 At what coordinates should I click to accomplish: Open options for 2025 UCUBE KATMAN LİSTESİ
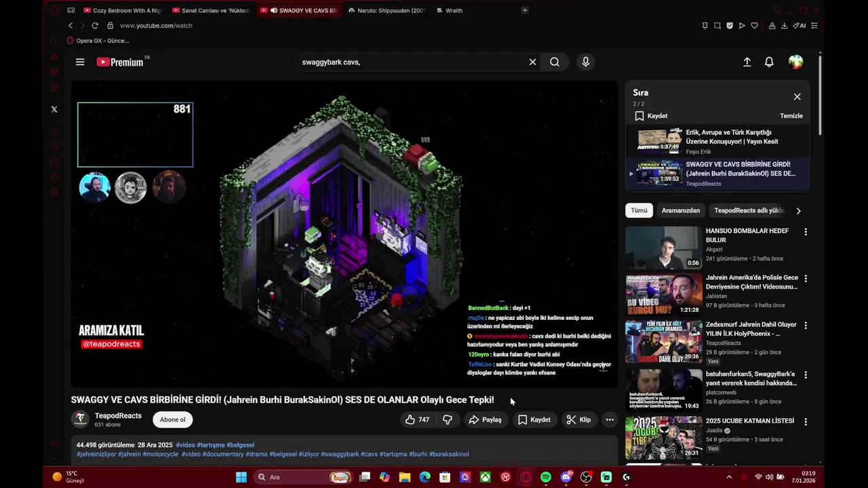[x=806, y=422]
